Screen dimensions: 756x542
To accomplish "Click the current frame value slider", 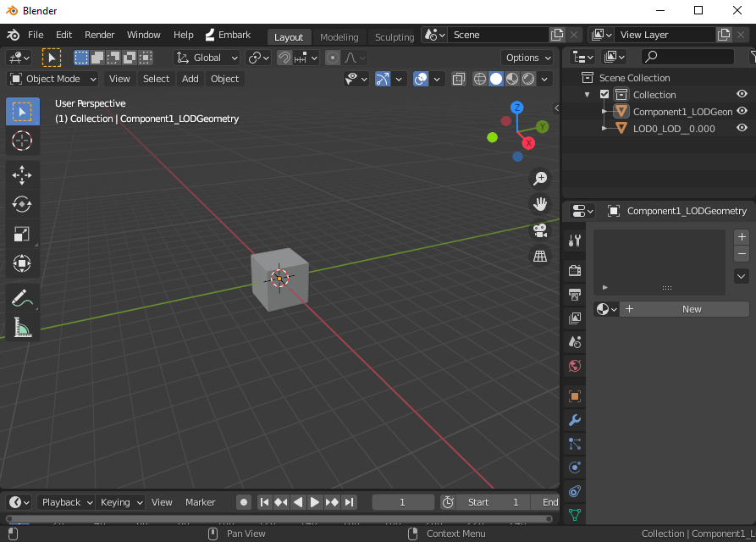I will pos(403,502).
